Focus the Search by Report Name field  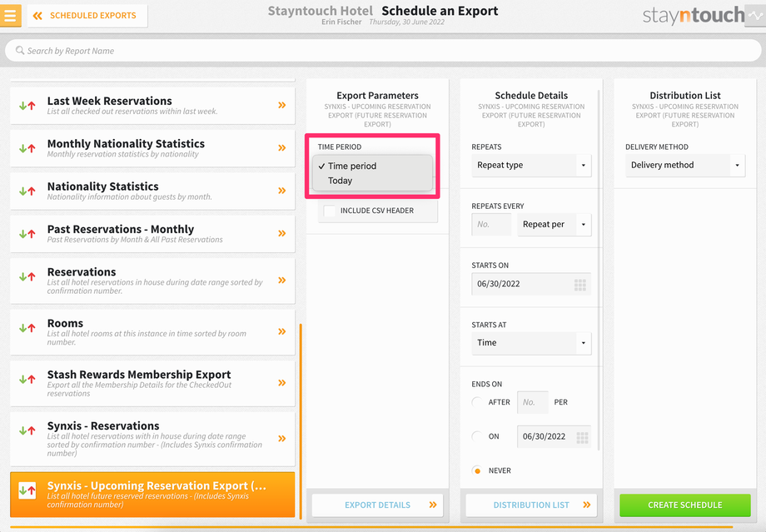(383, 51)
